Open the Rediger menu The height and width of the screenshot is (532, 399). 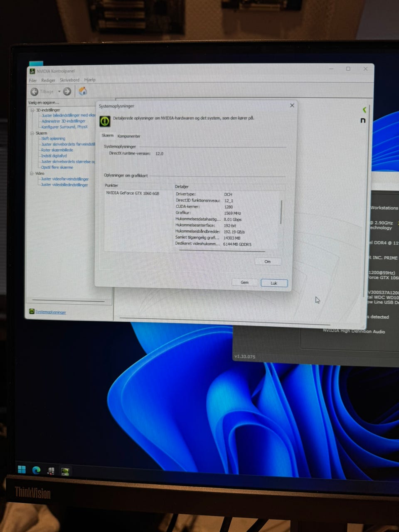coord(48,80)
